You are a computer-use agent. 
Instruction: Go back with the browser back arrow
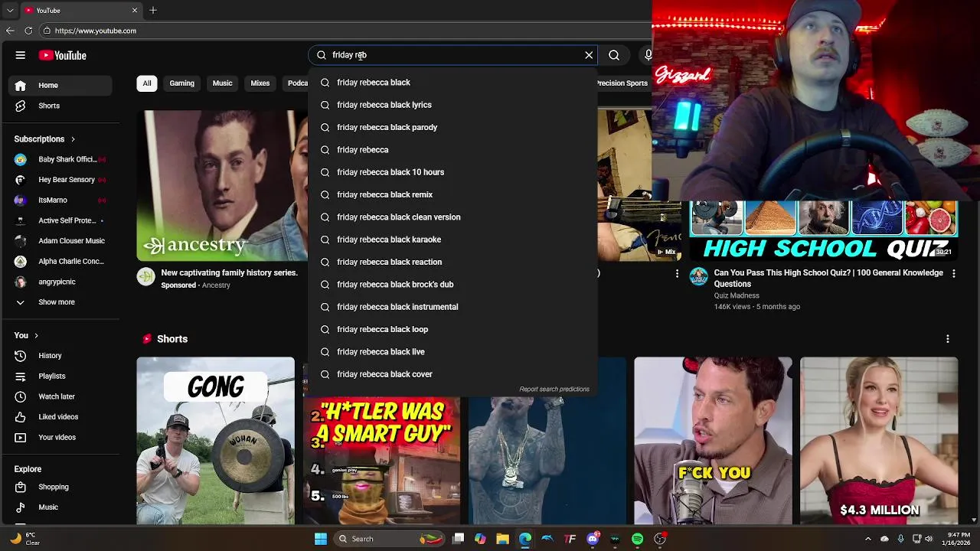point(10,31)
